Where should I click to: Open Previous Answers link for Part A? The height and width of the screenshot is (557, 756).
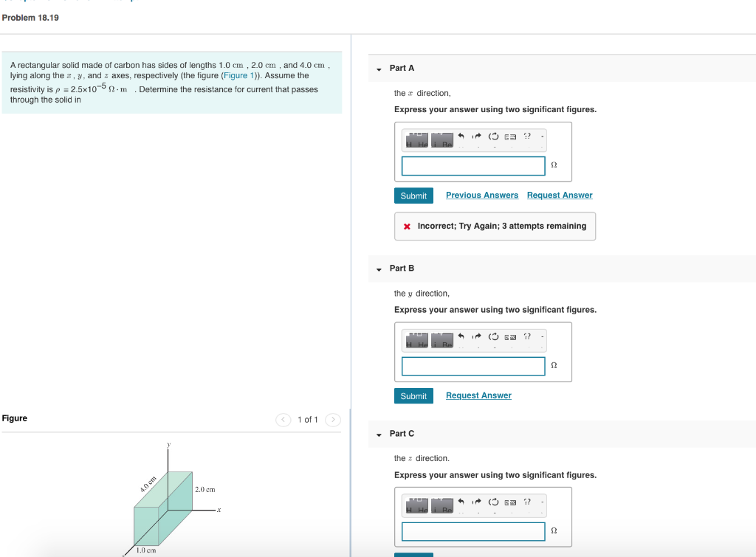point(482,196)
